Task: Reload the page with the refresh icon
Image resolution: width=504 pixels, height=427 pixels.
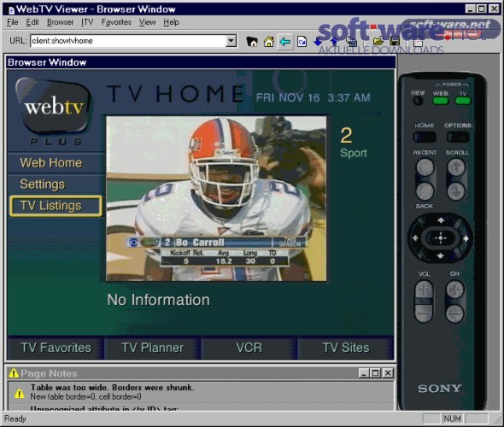Action: click(x=302, y=42)
